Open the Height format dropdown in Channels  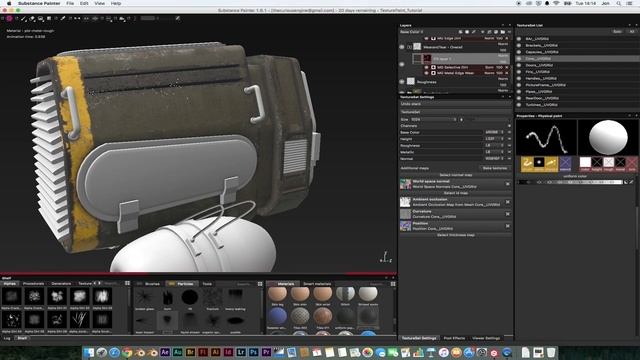coord(493,139)
